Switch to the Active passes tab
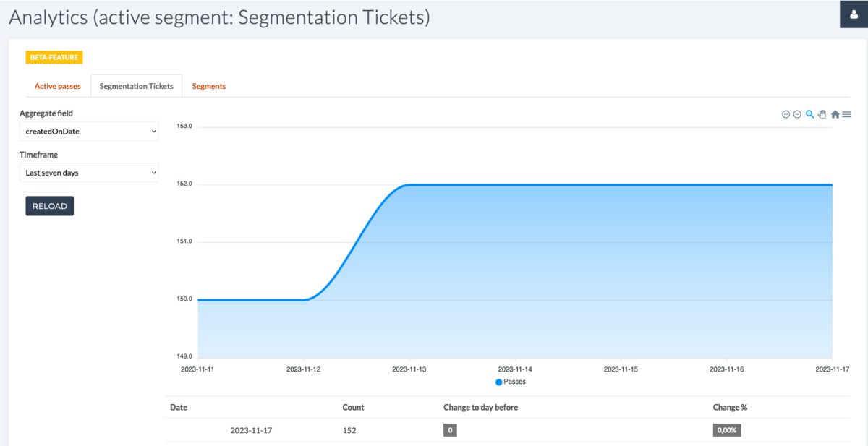Viewport: 868px width, 446px height. point(57,85)
